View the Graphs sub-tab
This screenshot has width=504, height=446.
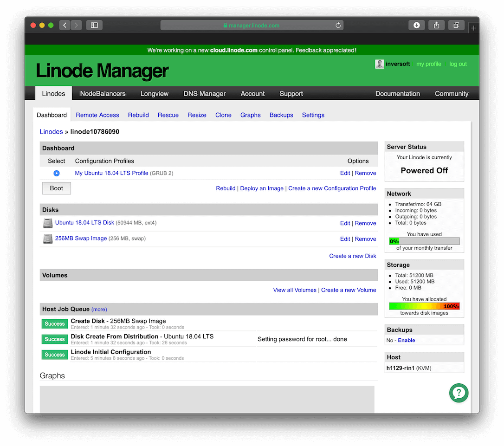(x=251, y=115)
